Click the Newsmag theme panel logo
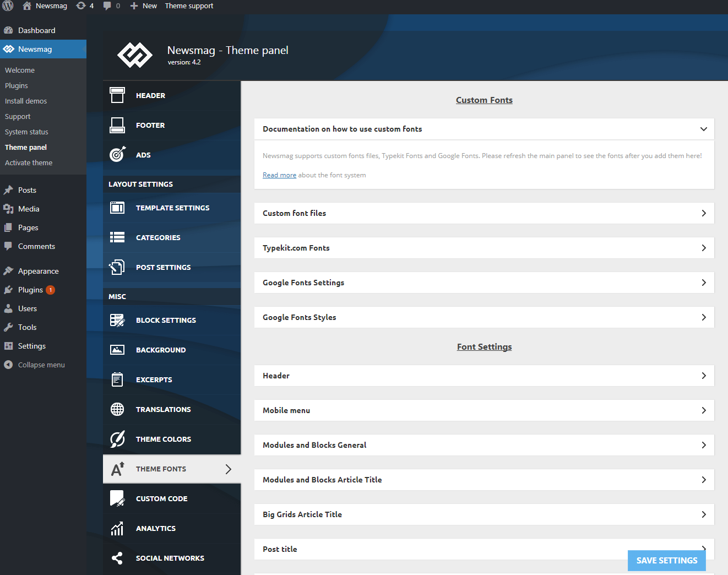 (135, 55)
